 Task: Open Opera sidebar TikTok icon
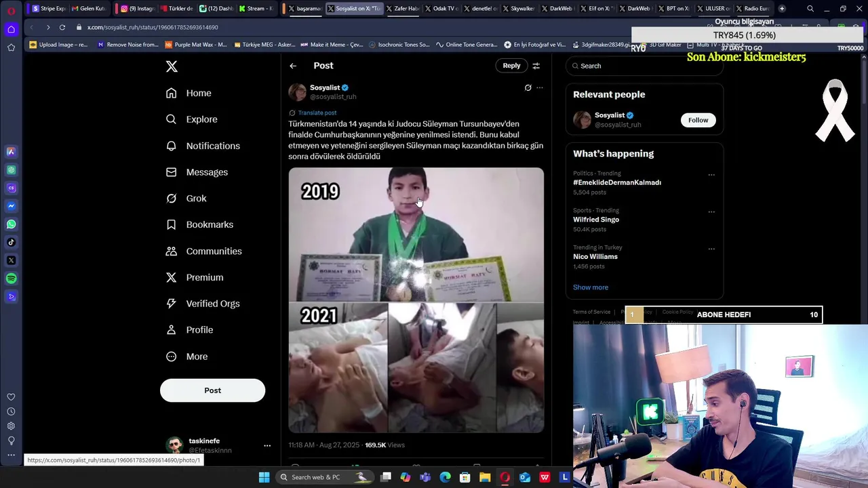point(11,242)
